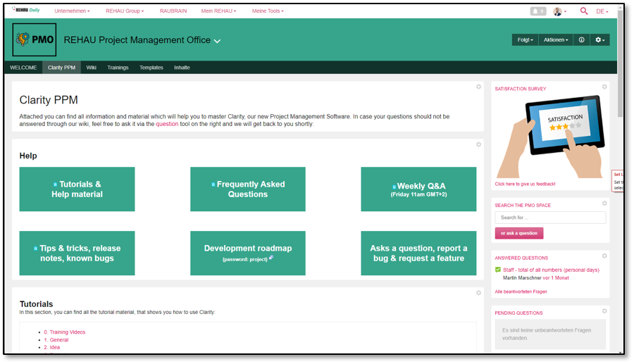This screenshot has width=634, height=364.
Task: Open the Development roadmap tile
Action: tap(248, 253)
